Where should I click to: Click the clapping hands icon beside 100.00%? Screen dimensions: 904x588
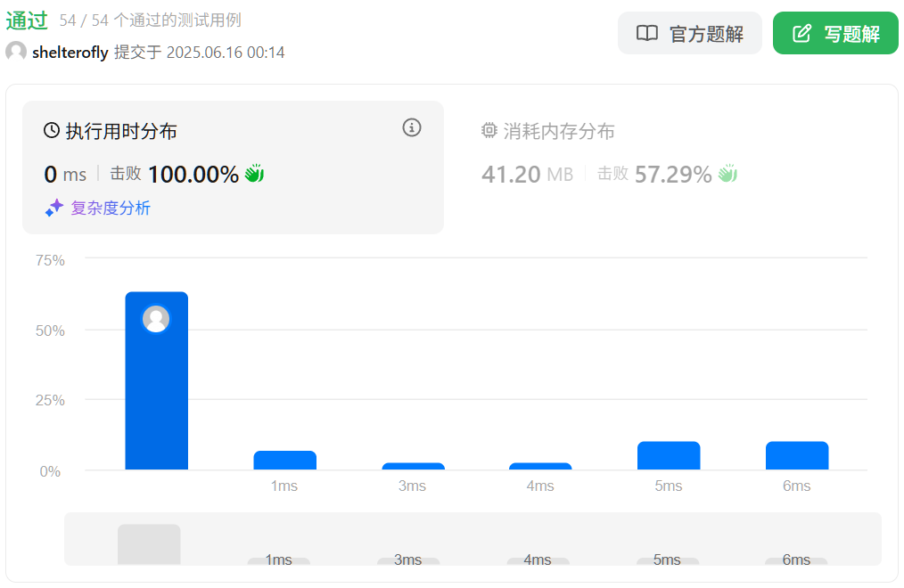[254, 174]
